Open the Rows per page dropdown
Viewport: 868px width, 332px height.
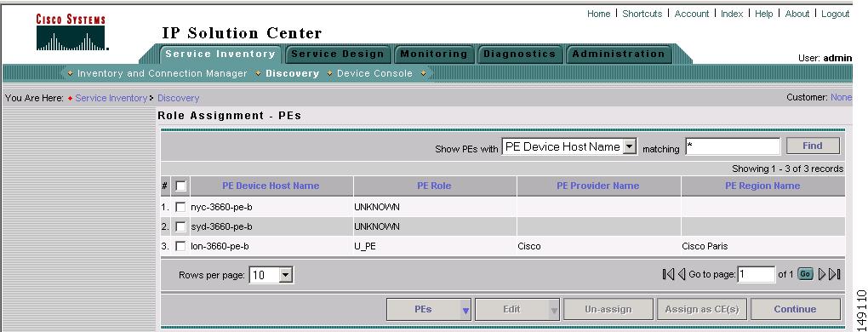click(x=271, y=274)
